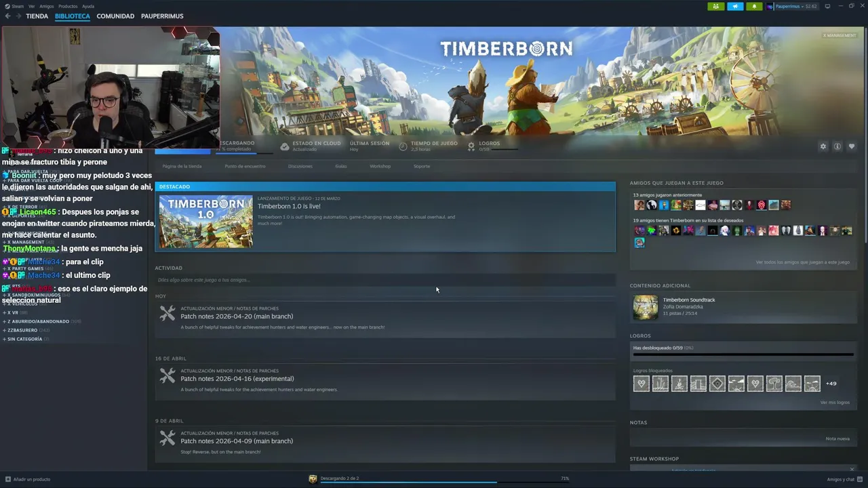Click 'Ver mis logros' link
Viewport: 868px width, 488px height.
(x=835, y=403)
